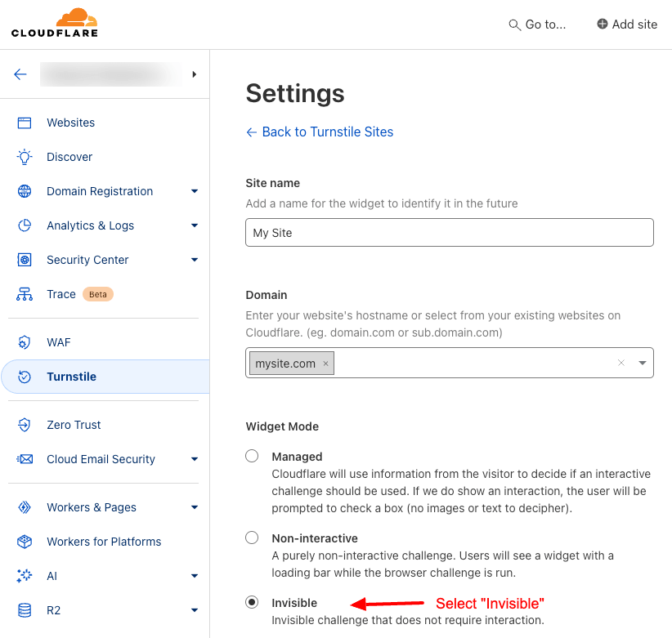Click the Turnstile check icon
Screen dimensions: 672x638
(25, 377)
